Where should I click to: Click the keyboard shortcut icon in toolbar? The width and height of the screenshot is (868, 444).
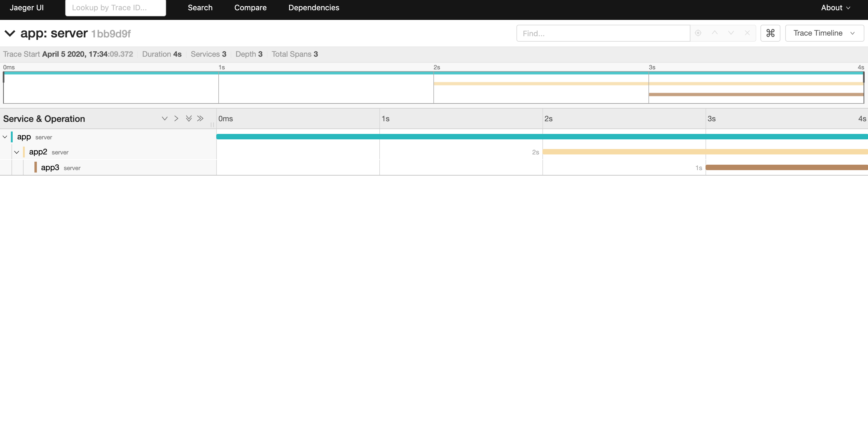[770, 33]
